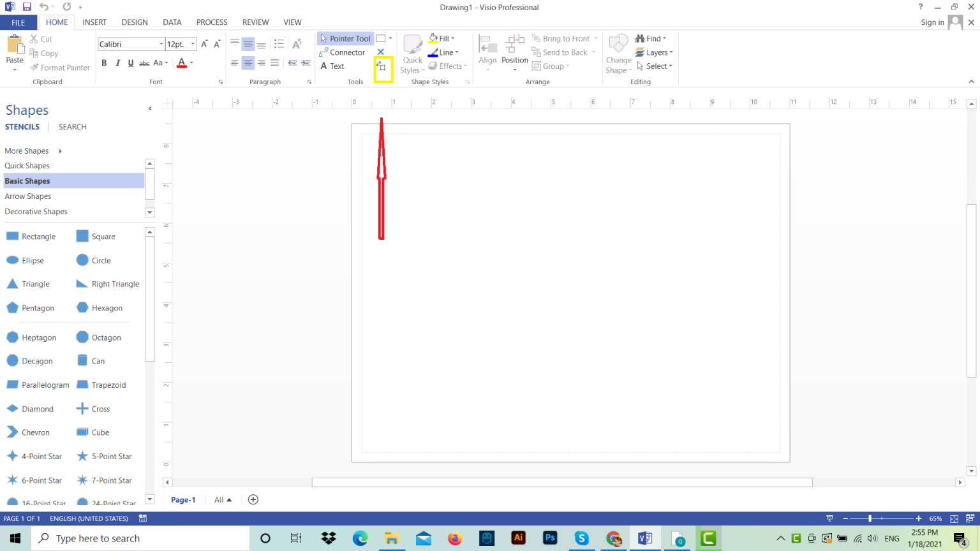Image resolution: width=980 pixels, height=551 pixels.
Task: Toggle underline formatting
Action: [131, 63]
